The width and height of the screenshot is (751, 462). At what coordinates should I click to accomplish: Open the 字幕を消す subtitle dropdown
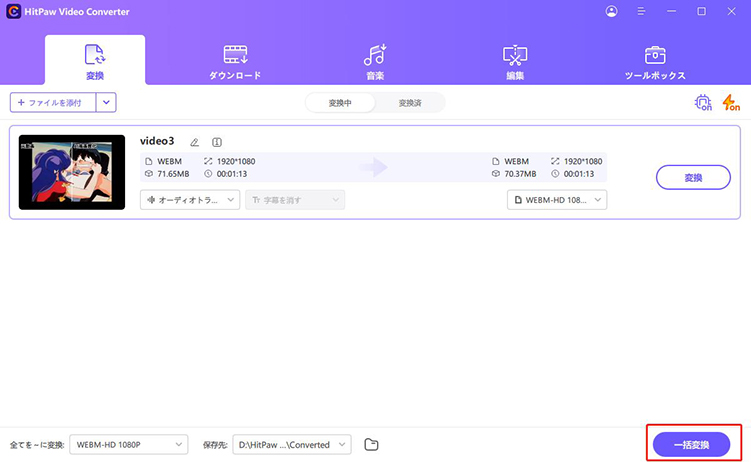[x=295, y=200]
